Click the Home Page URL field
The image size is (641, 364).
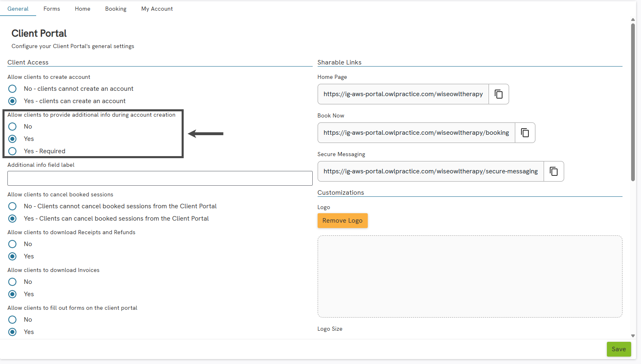click(403, 94)
